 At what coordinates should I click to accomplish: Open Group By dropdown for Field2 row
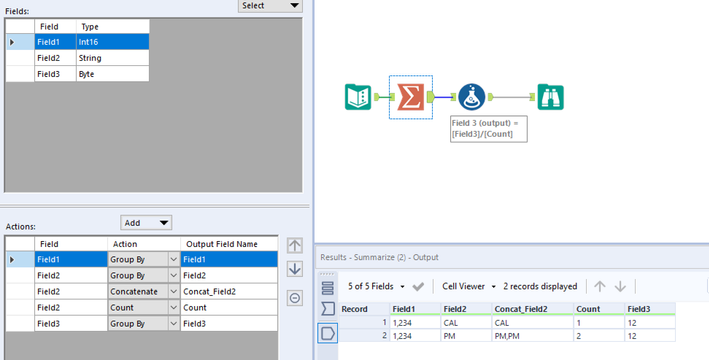click(174, 275)
